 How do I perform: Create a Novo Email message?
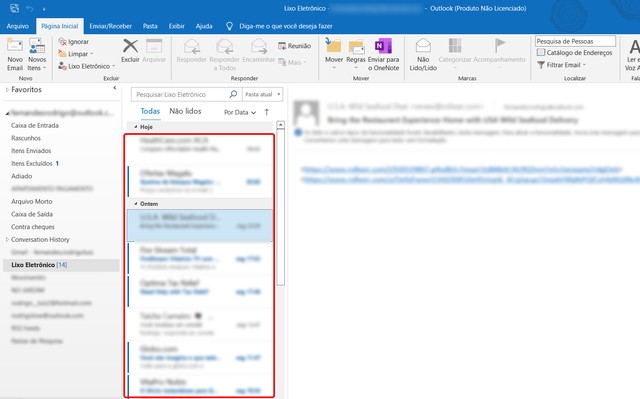click(15, 55)
